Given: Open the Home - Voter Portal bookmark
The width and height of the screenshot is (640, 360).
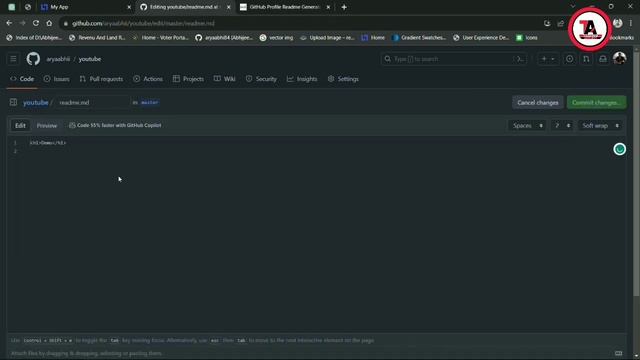Looking at the screenshot, I should click(160, 38).
